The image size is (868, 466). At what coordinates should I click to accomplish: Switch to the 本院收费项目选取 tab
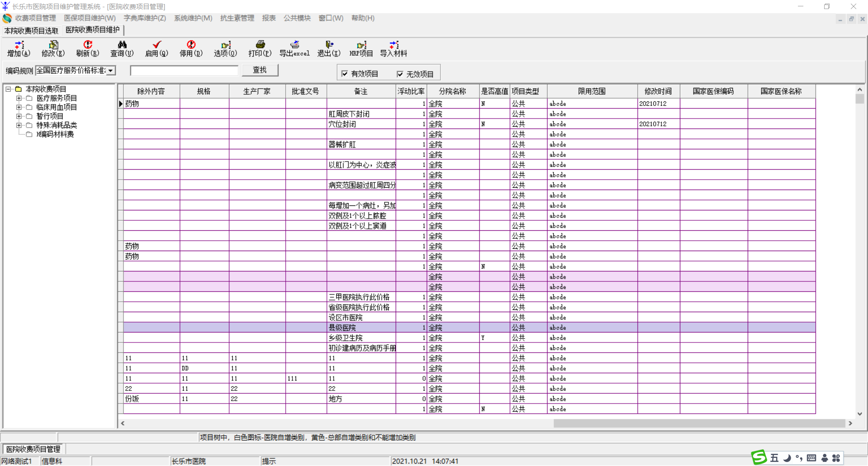coord(32,31)
